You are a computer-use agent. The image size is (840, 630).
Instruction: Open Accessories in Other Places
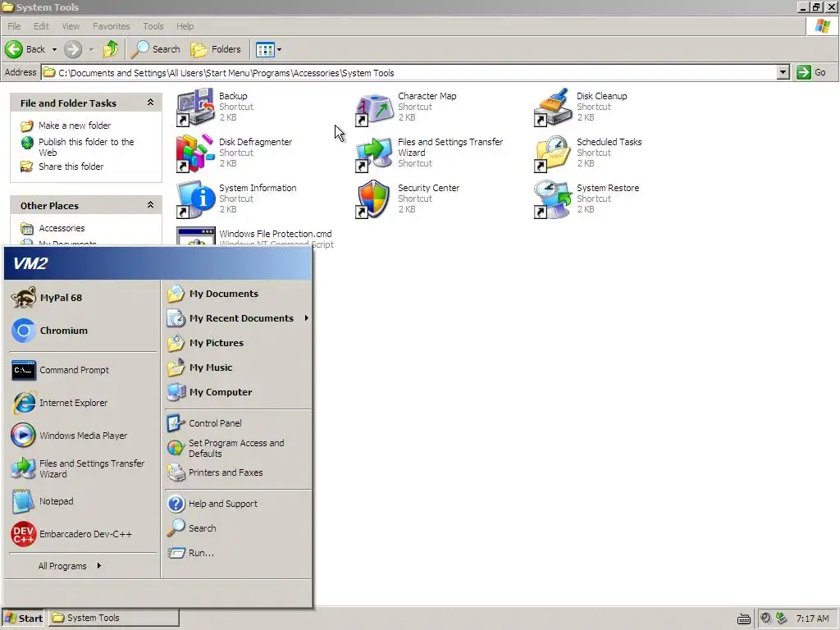pyautogui.click(x=62, y=228)
